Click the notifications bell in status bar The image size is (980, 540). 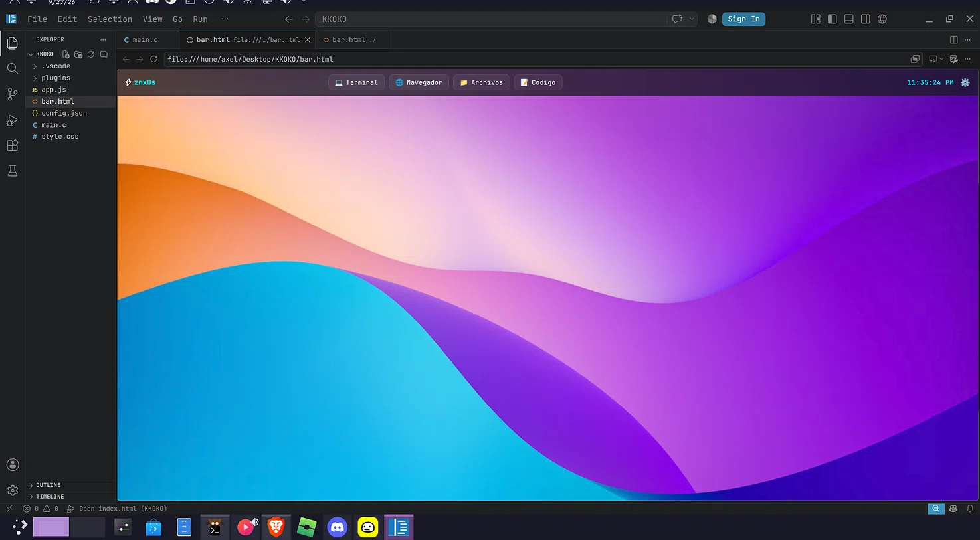tap(970, 509)
